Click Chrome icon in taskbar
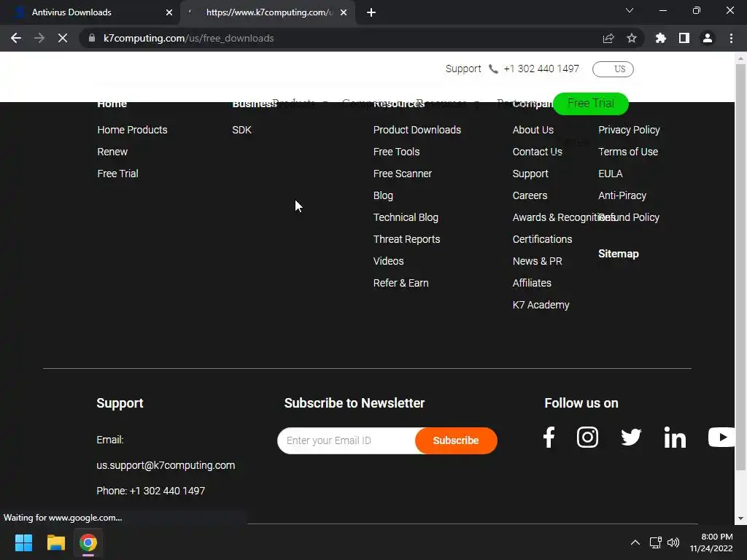 tap(88, 542)
